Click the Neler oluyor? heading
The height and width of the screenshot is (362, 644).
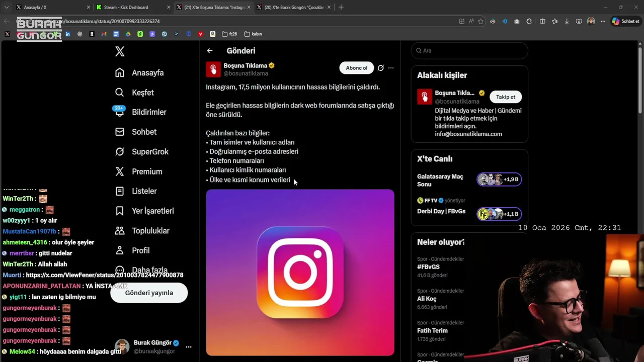441,242
